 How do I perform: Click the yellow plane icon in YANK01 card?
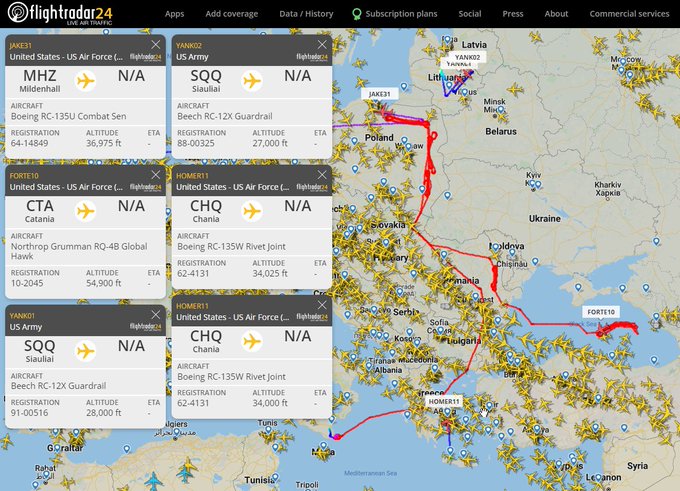pyautogui.click(x=85, y=351)
